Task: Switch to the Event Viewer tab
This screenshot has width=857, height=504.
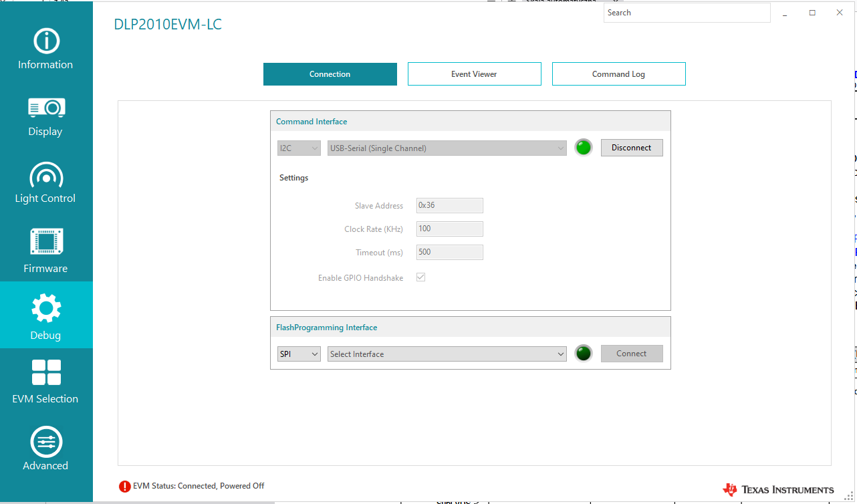Action: point(475,74)
